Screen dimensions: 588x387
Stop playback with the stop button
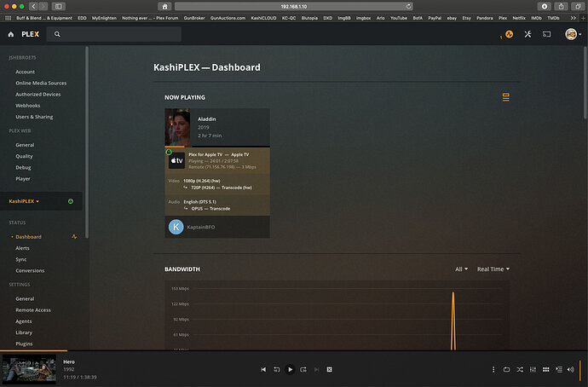click(x=329, y=369)
